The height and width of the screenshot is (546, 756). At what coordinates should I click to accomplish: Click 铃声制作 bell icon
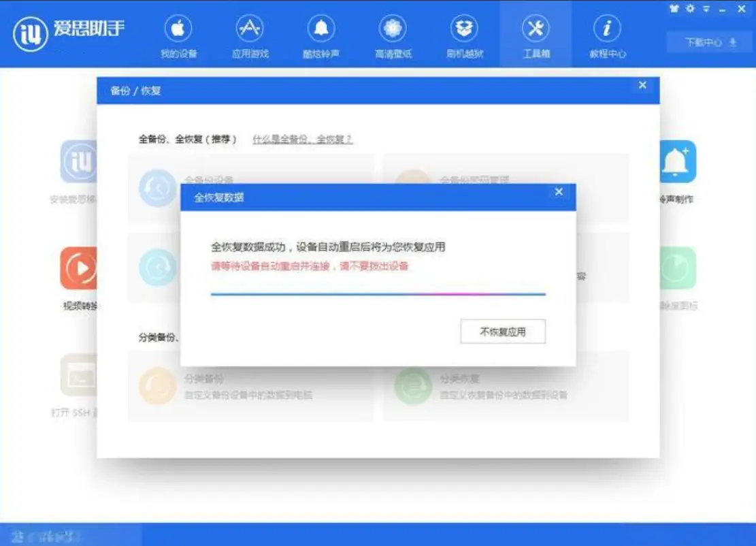[x=678, y=161]
